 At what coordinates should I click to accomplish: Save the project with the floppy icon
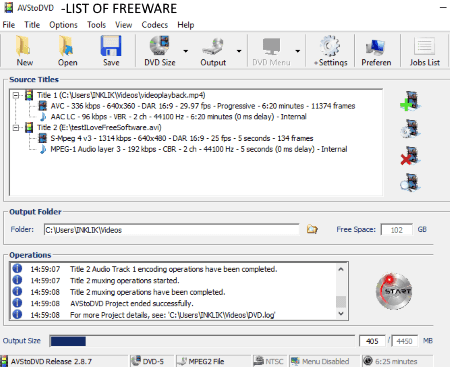pyautogui.click(x=111, y=51)
